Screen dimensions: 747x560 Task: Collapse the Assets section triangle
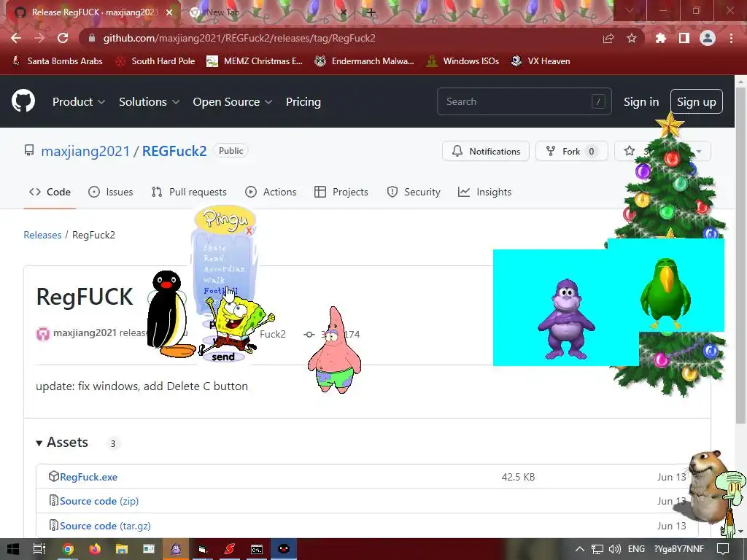39,443
